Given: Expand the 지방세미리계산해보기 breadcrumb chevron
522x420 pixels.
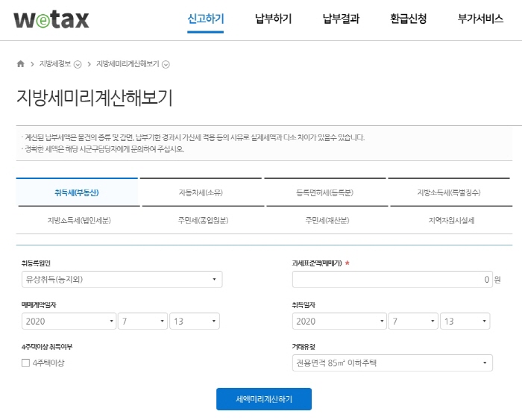Looking at the screenshot, I should point(166,64).
